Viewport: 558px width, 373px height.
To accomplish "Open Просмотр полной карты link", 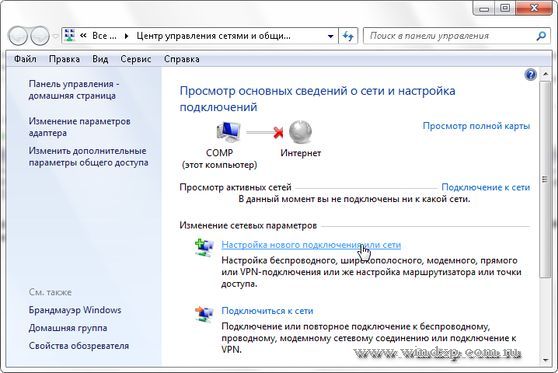I will point(476,126).
